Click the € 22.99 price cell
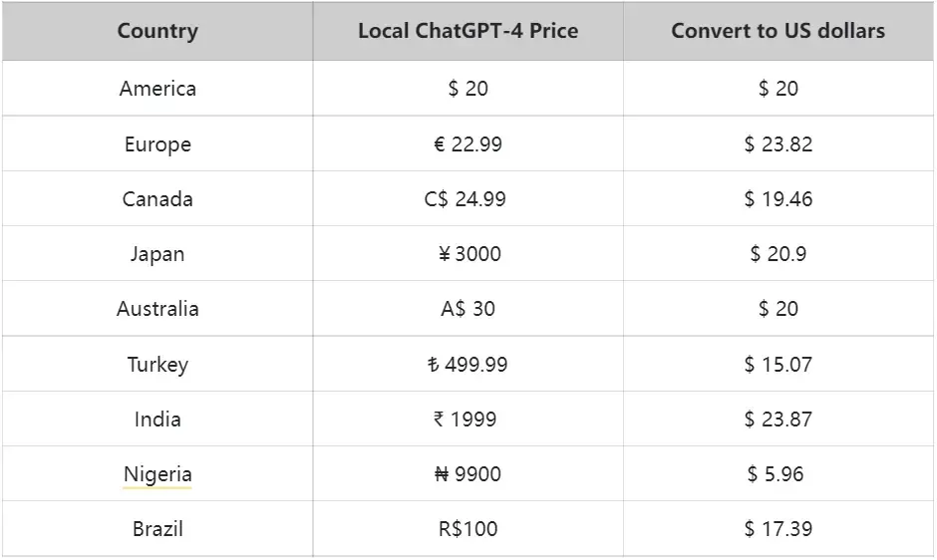The image size is (937, 560). click(468, 144)
